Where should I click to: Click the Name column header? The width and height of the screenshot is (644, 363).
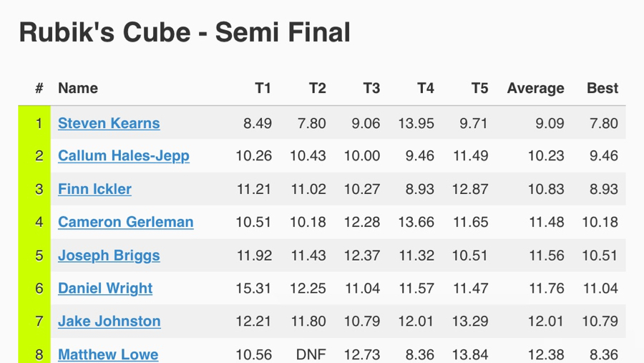click(78, 88)
